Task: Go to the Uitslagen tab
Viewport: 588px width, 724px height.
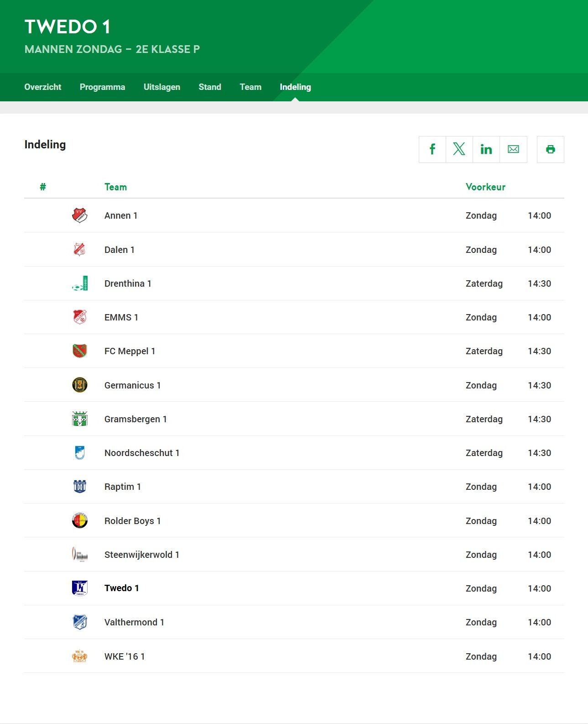Action: coord(162,87)
